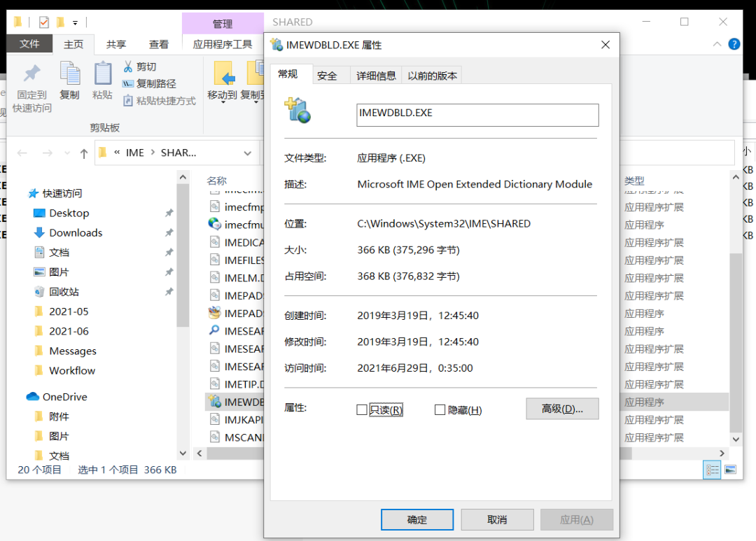
Task: Select the imecfmu file with globe icon
Action: (x=237, y=225)
